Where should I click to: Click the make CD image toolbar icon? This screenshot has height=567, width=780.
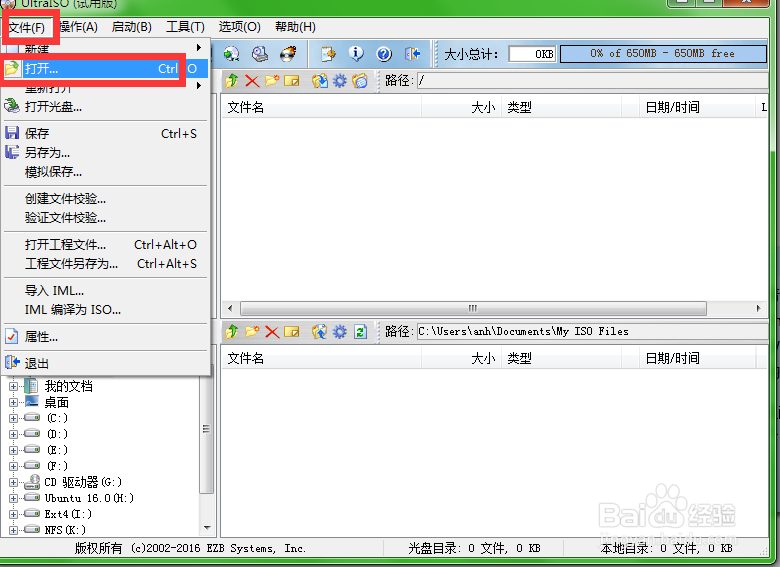point(231,54)
